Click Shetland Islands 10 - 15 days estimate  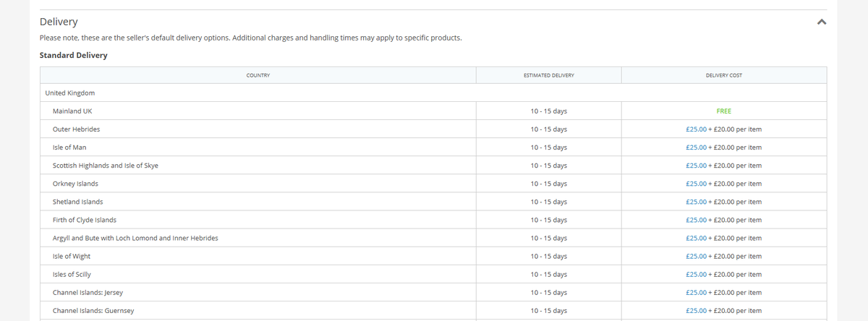pyautogui.click(x=548, y=202)
